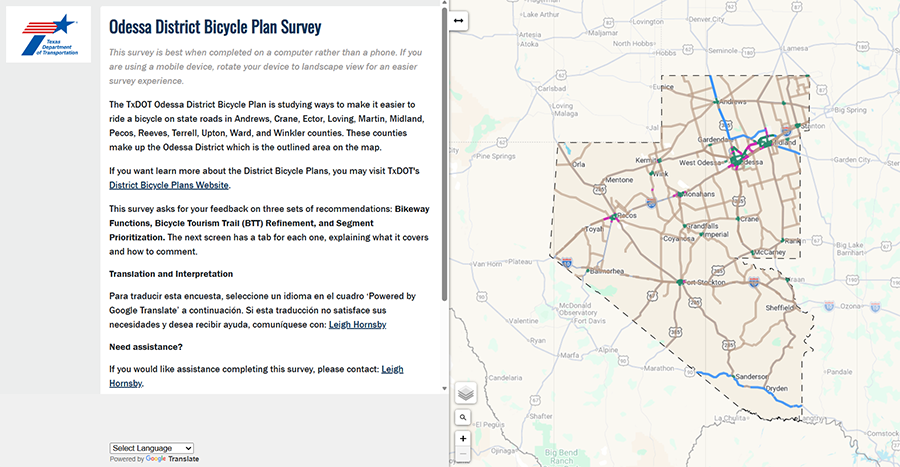Screen dimensions: 900x467
Task: Click the Fort Stockton label on the map
Action: [704, 282]
